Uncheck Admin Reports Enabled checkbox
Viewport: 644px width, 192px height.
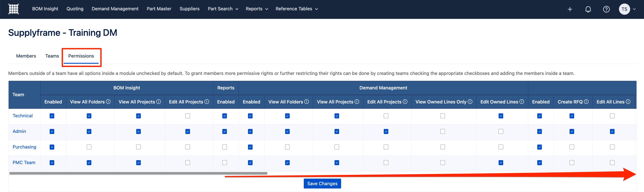[225, 132]
